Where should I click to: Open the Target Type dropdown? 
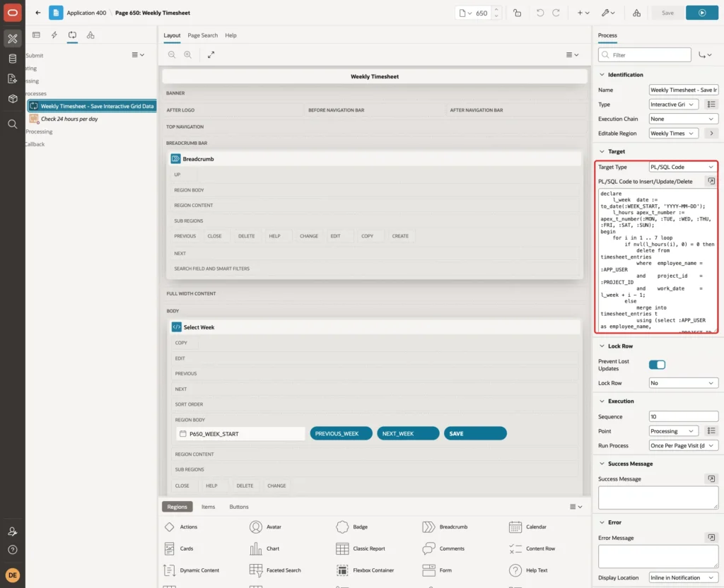point(684,167)
